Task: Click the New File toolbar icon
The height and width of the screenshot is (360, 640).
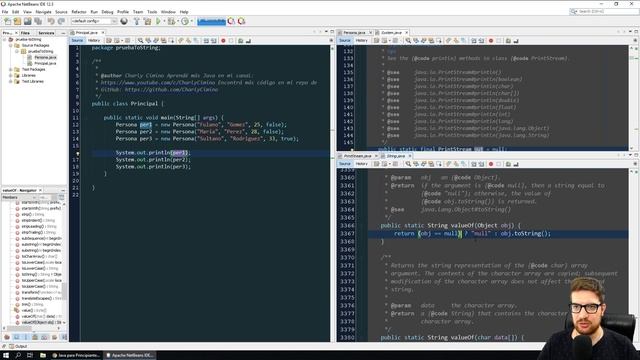Action: click(7, 21)
